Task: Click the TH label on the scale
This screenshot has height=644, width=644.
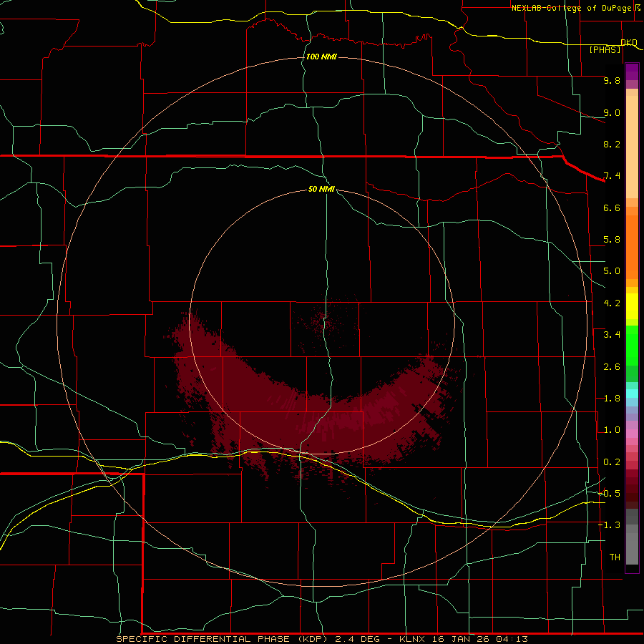Action: coord(615,557)
